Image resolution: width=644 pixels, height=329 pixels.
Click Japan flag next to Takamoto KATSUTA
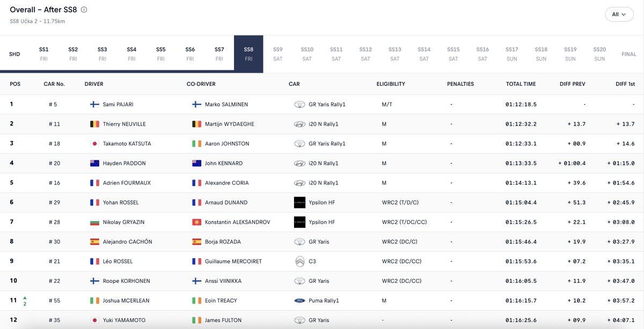tap(95, 144)
